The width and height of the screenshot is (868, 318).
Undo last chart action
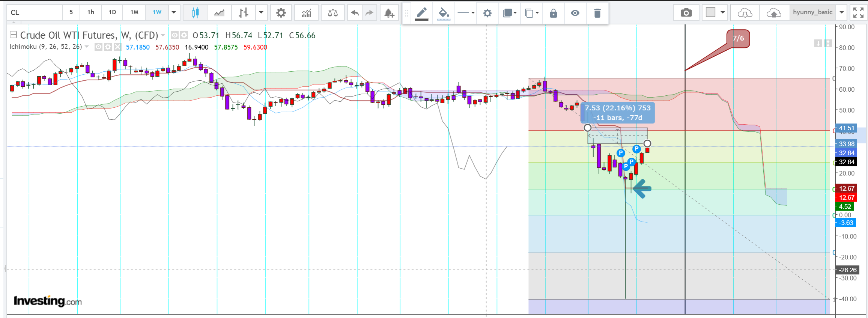[355, 13]
